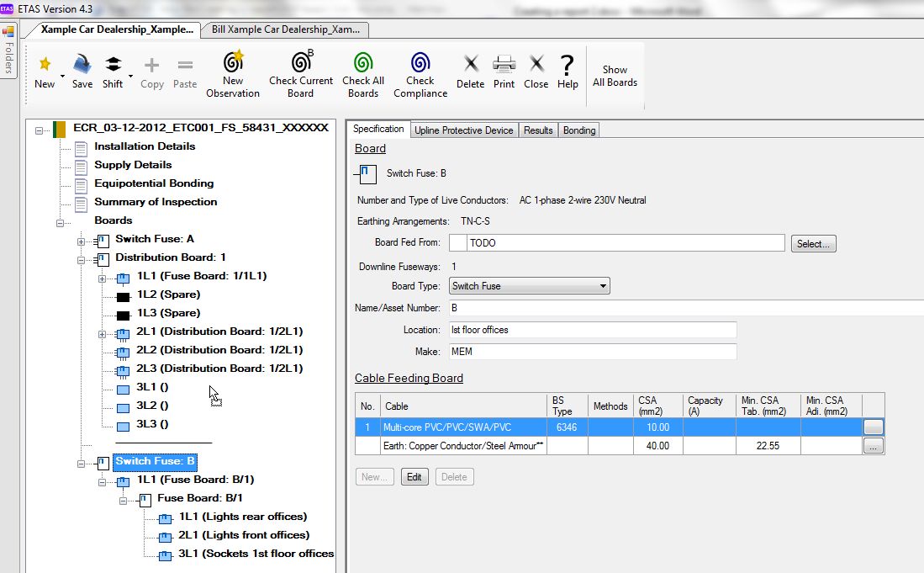Click the 3L2 () circuit icon
The width and height of the screenshot is (924, 573).
click(123, 408)
